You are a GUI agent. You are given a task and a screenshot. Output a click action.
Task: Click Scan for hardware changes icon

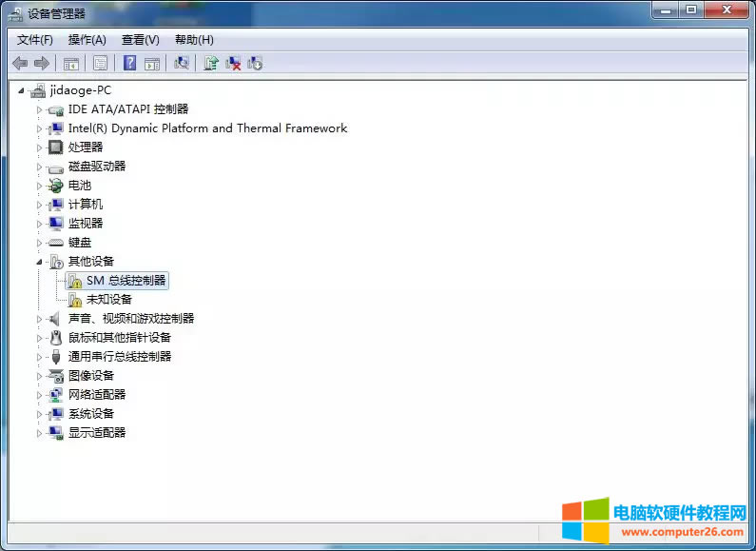pos(181,63)
